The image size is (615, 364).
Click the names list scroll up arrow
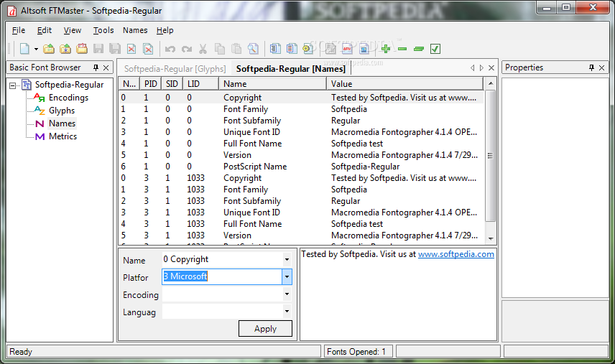[490, 83]
